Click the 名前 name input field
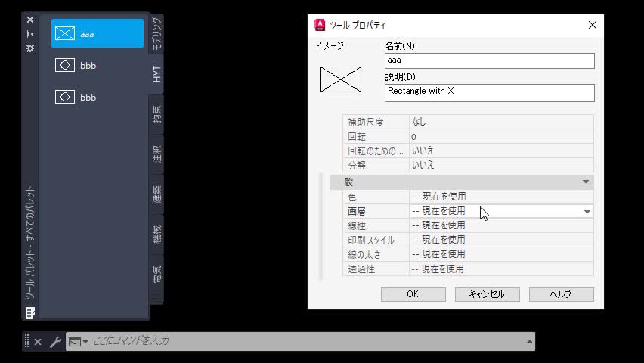The width and height of the screenshot is (644, 363). [x=489, y=60]
